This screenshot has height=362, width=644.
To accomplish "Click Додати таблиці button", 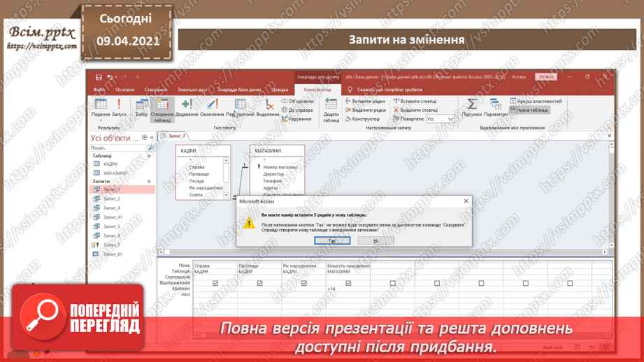I will pyautogui.click(x=331, y=110).
